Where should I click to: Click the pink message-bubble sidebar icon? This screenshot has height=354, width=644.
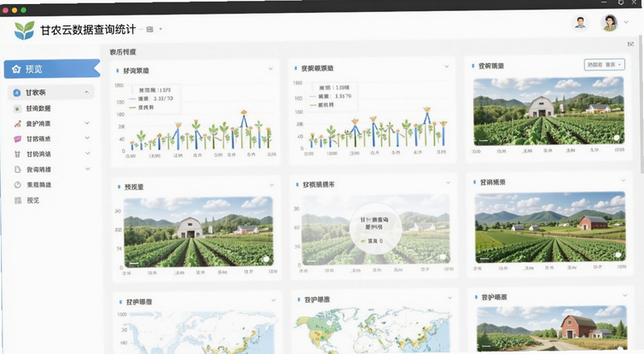tap(17, 139)
